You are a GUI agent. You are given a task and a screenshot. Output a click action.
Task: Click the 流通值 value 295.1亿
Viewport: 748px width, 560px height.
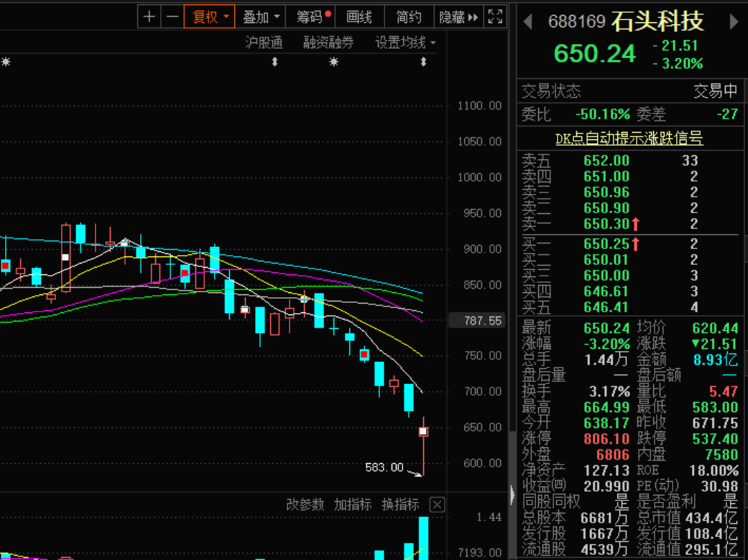click(711, 550)
